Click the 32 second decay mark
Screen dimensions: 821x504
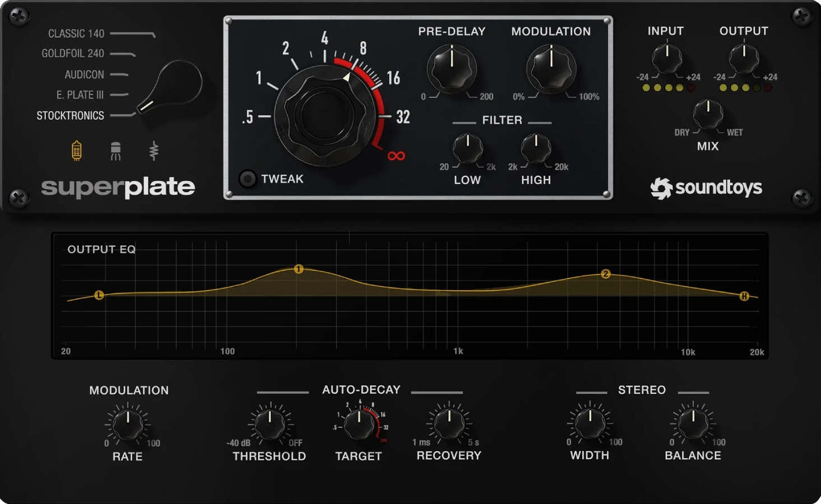click(403, 116)
